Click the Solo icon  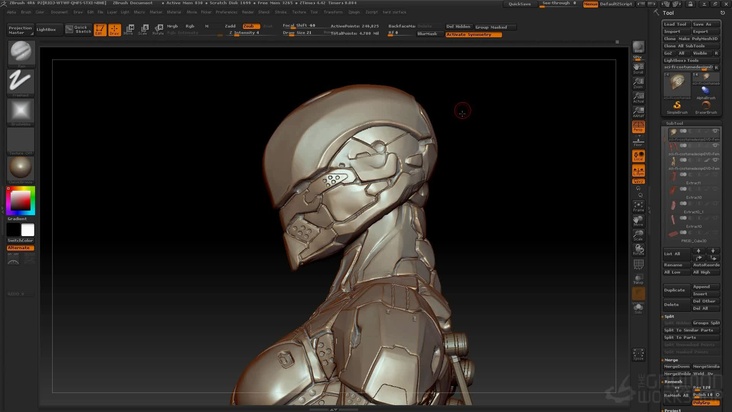(x=638, y=308)
